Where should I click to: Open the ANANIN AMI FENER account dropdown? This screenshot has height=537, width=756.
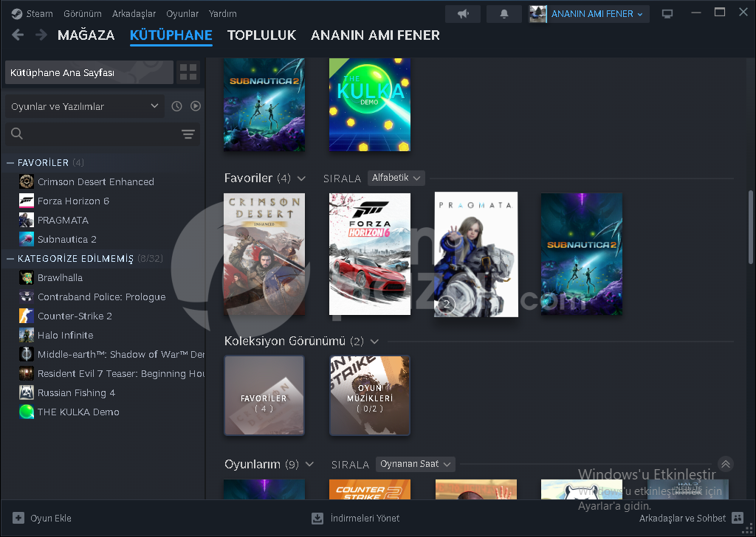pos(588,14)
